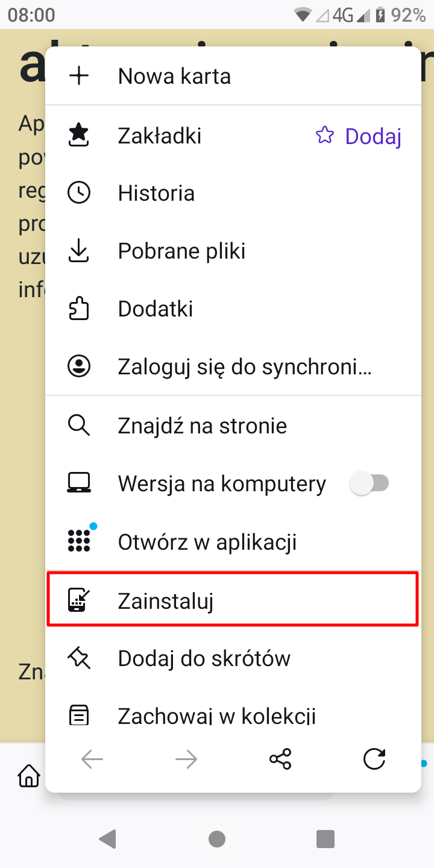Tap the home icon in the bottom bar
The height and width of the screenshot is (868, 434).
[x=28, y=776]
